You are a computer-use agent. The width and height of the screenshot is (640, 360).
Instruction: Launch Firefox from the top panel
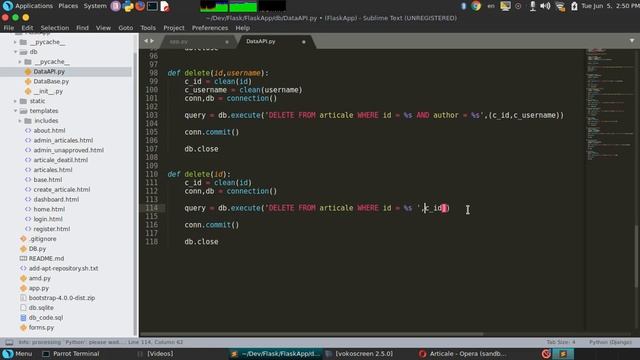pos(140,6)
